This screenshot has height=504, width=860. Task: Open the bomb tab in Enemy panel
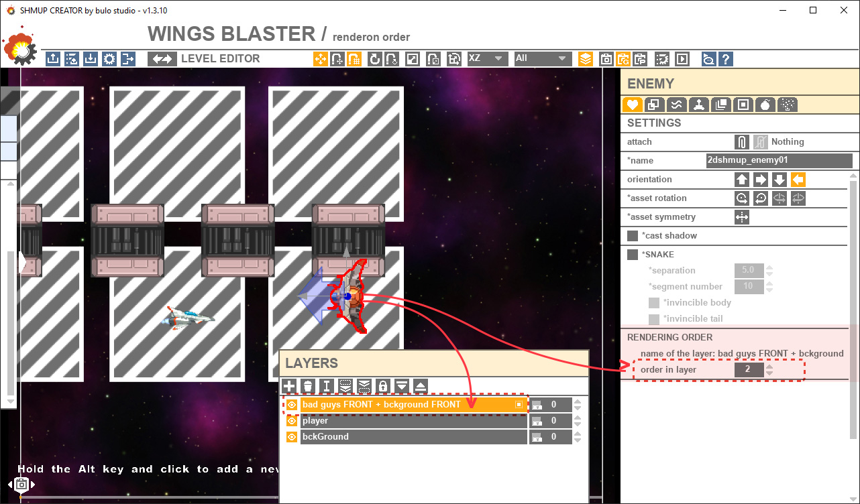765,105
